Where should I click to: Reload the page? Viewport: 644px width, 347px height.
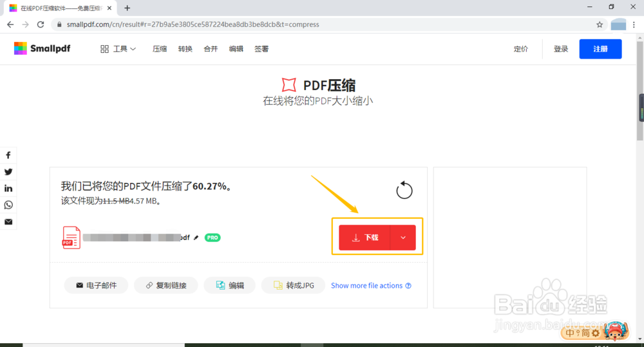40,24
